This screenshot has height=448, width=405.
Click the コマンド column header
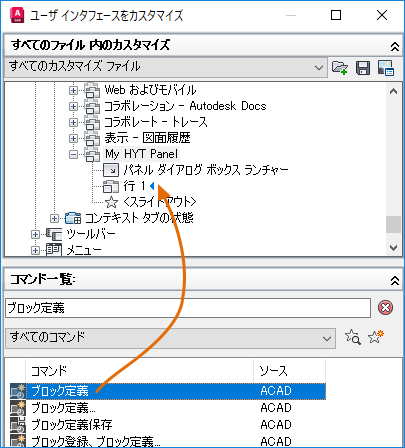point(139,370)
